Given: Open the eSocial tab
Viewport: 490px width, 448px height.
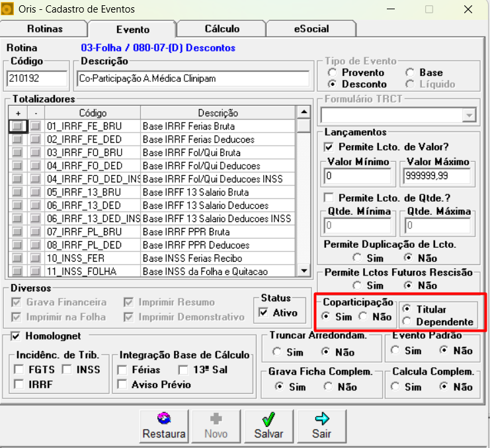Looking at the screenshot, I should coord(311,28).
